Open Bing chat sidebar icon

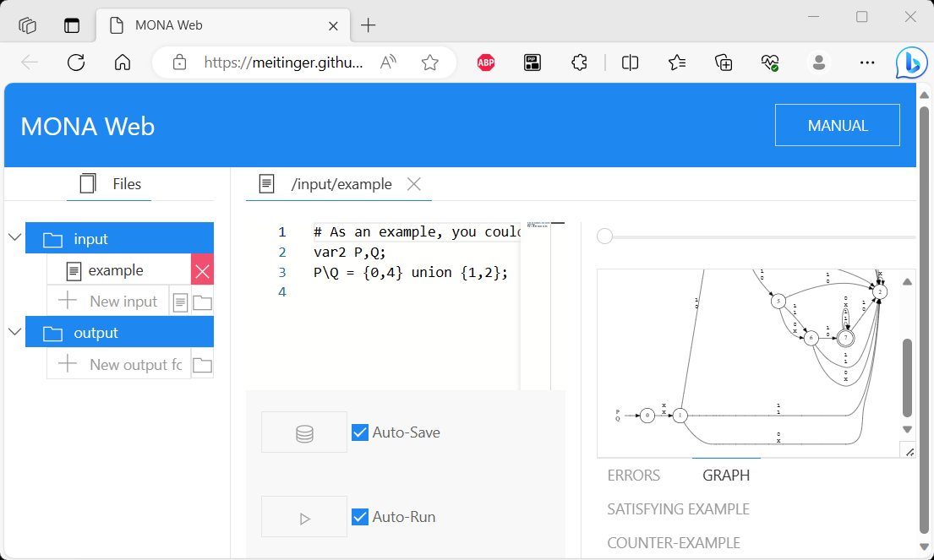click(911, 62)
